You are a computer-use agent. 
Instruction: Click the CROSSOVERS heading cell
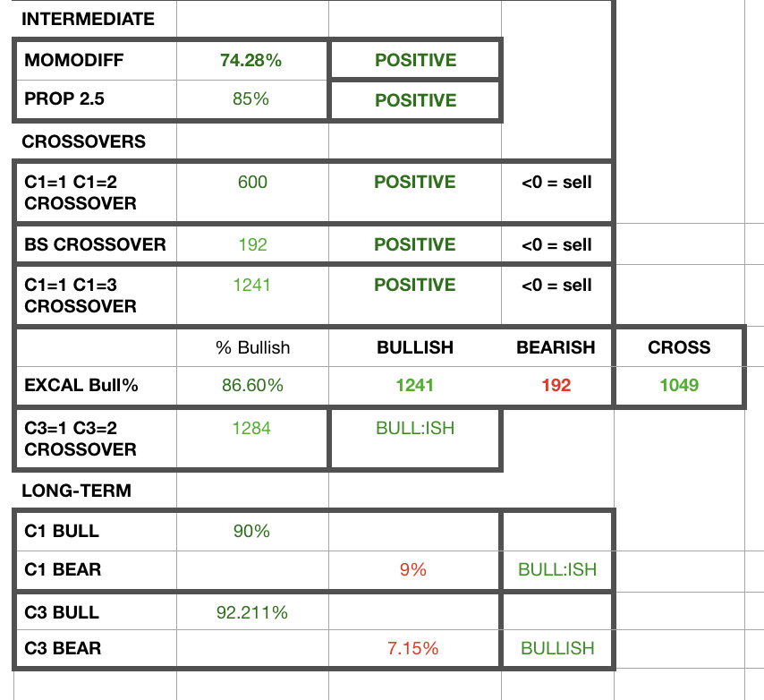pos(83,141)
